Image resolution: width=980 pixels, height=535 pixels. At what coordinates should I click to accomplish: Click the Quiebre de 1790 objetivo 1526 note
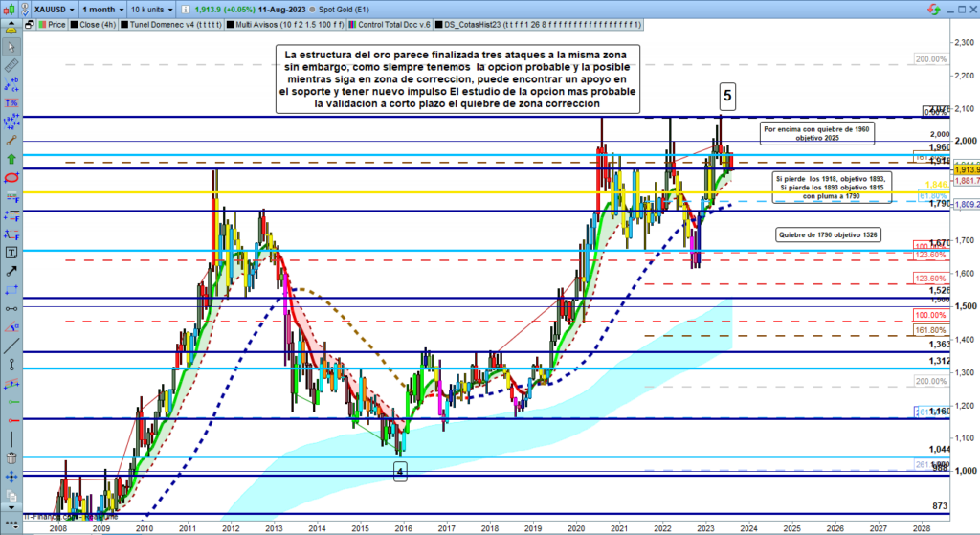tap(827, 234)
